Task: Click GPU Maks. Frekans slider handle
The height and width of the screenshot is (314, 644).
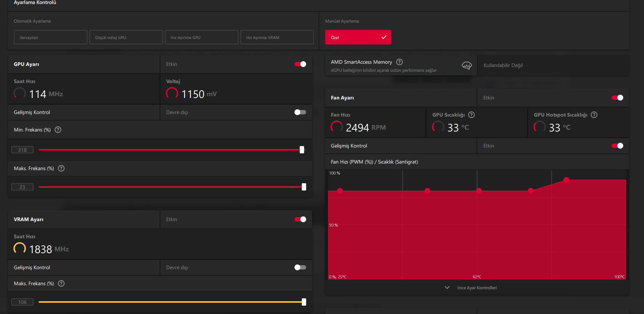Action: point(304,187)
